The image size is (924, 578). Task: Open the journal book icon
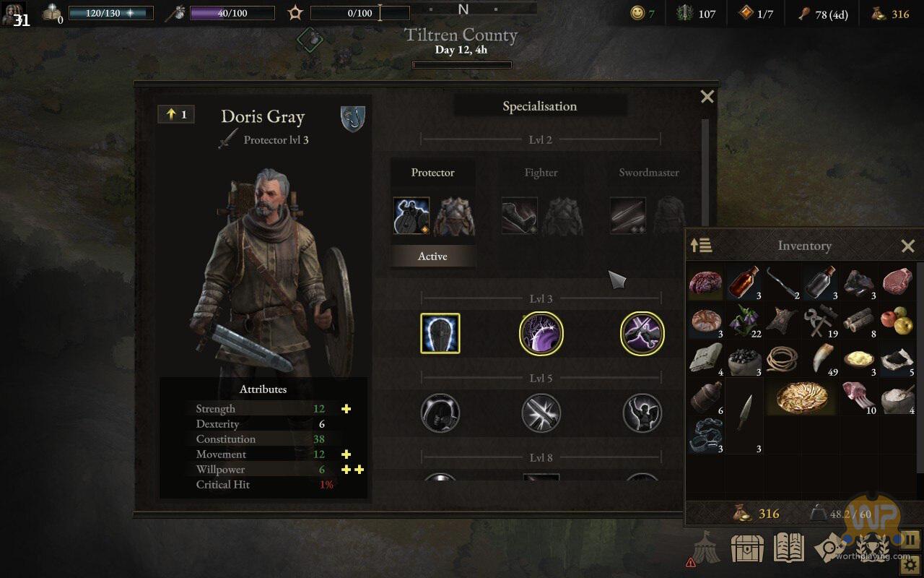tap(789, 548)
